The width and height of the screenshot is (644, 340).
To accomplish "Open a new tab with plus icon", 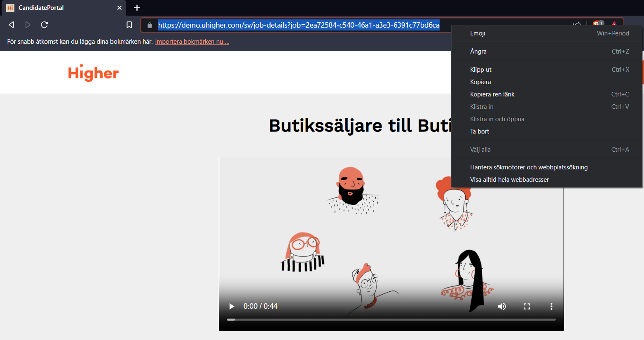I will [137, 8].
